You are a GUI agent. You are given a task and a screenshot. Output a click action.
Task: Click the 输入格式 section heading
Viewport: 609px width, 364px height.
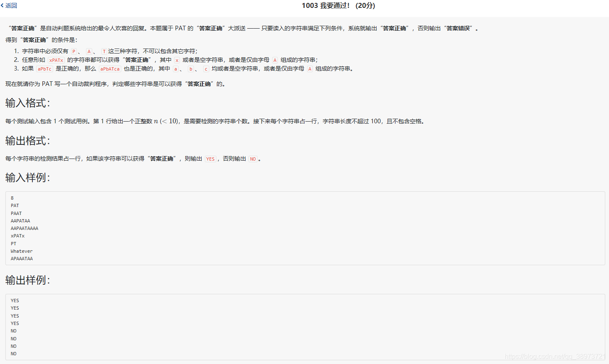tap(25, 102)
